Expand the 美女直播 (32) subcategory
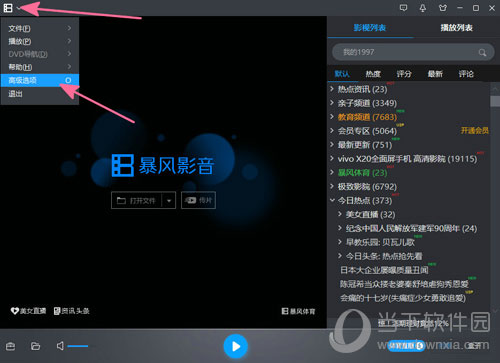This screenshot has width=500, height=363. [x=340, y=214]
